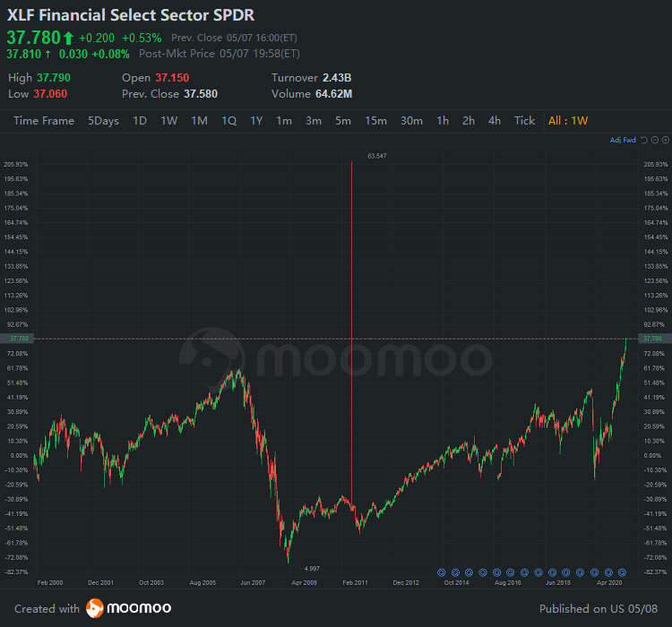Screen dimensions: 672x627
Task: Click the Aug 2005 date label
Action: tap(202, 583)
